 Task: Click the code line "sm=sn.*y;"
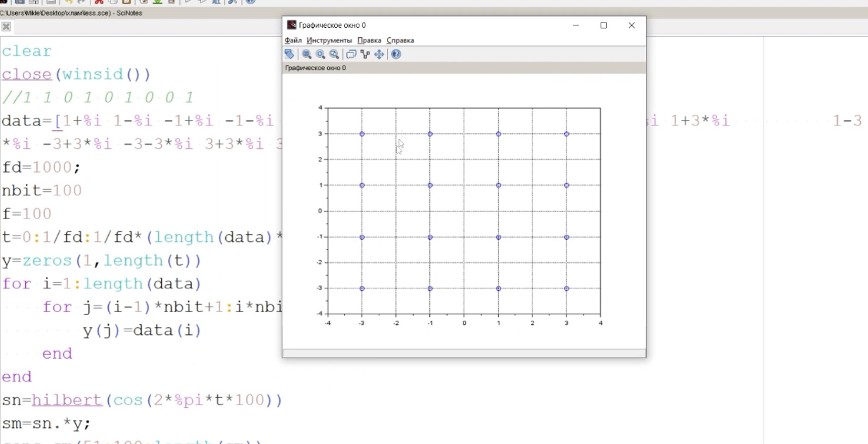coord(46,423)
